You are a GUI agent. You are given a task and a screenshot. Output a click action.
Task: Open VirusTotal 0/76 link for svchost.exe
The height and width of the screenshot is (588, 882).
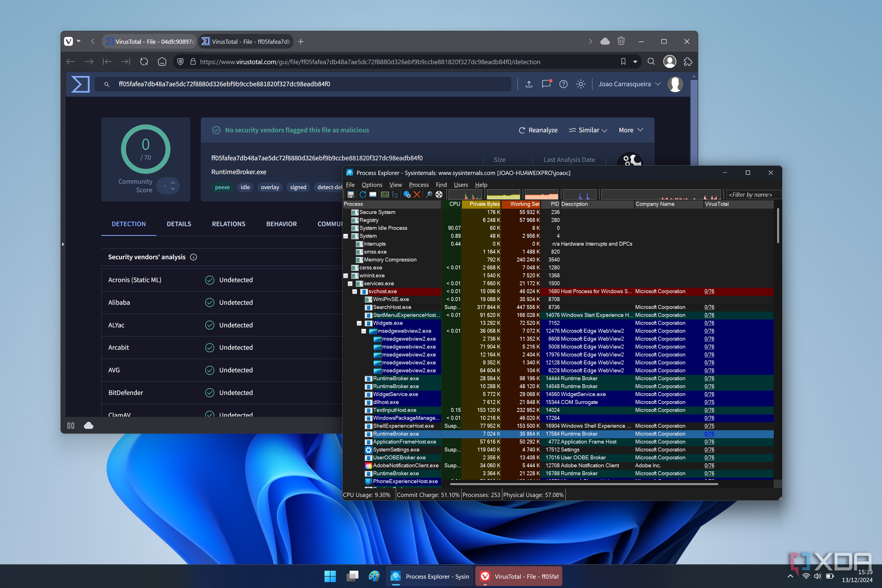709,291
